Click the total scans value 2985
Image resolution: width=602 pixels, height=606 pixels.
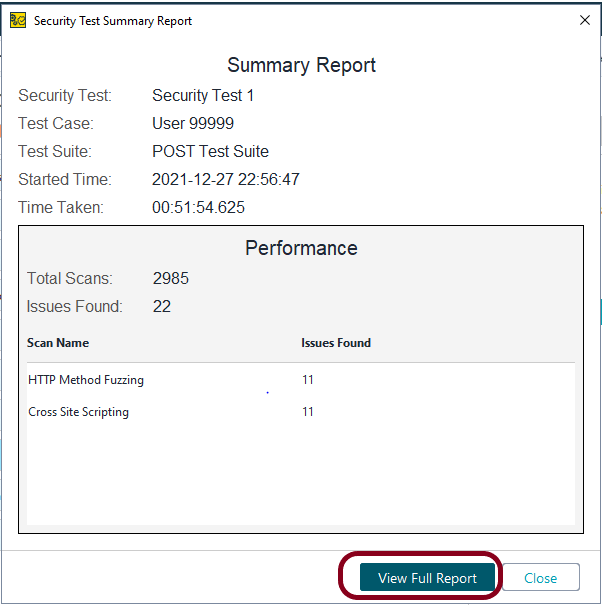click(171, 279)
